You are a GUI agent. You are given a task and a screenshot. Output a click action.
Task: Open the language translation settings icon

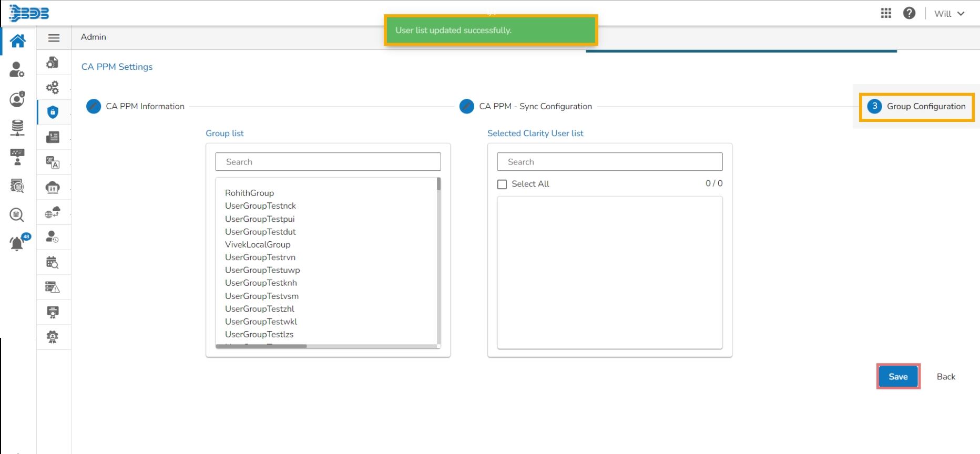coord(53,162)
